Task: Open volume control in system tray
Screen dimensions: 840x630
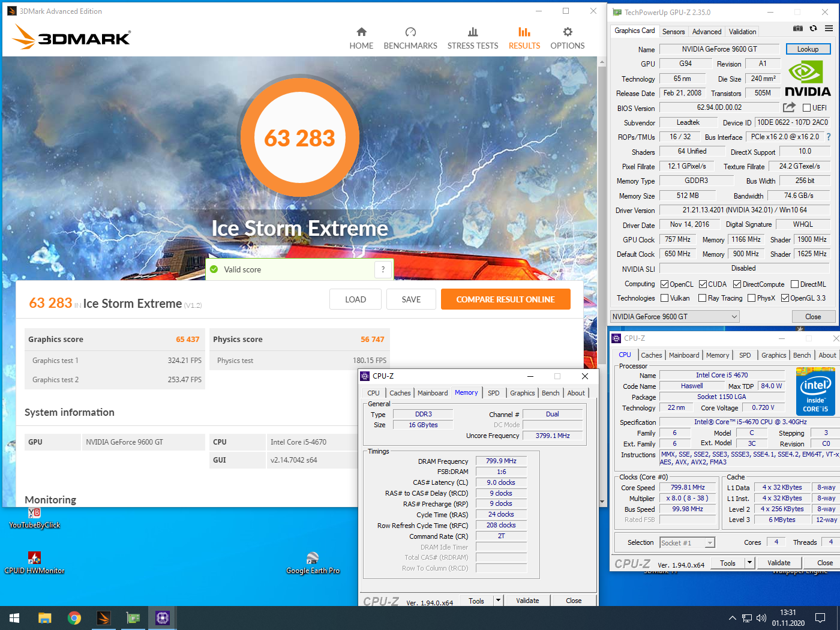Action: click(x=761, y=618)
